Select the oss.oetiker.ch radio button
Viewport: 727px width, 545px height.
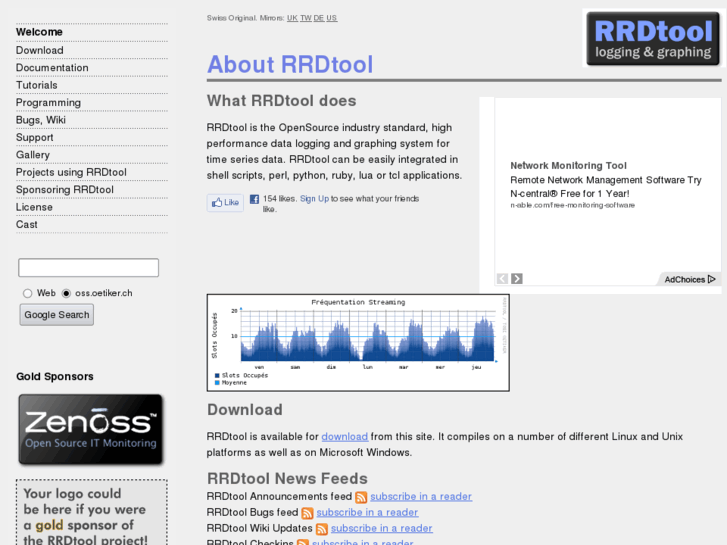point(66,293)
